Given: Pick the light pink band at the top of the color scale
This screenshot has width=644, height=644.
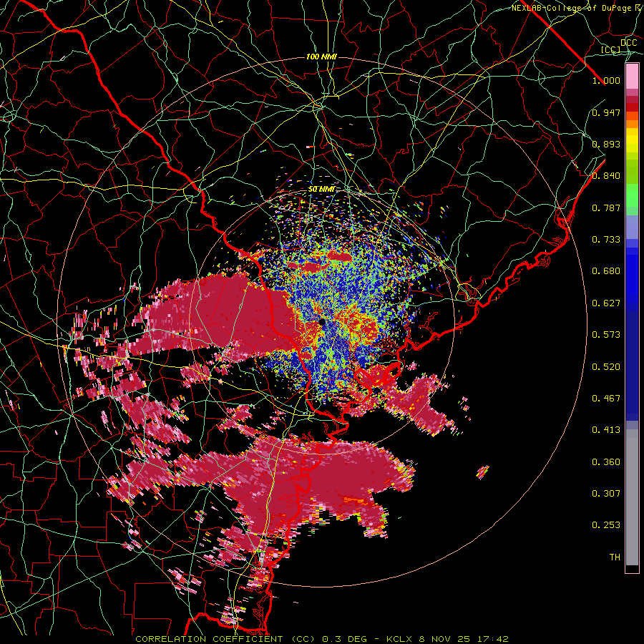Looking at the screenshot, I should point(632,76).
